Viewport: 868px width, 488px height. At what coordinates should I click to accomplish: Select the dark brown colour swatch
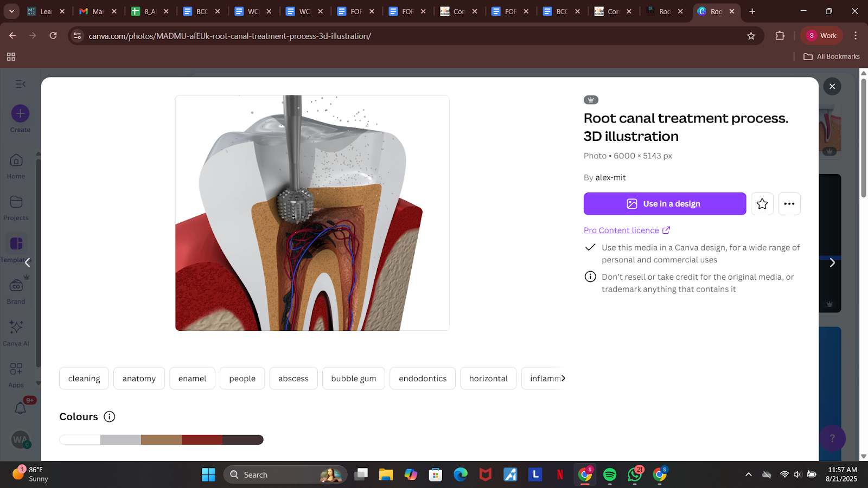click(x=242, y=439)
